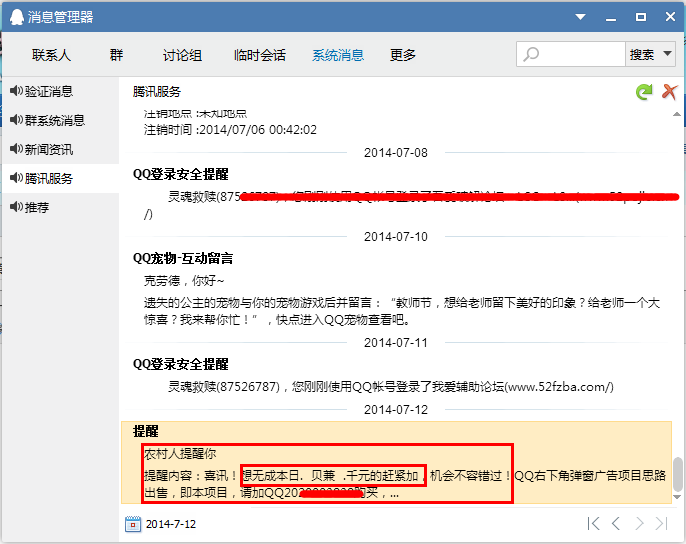
Task: Select 群系统消息 in the sidebar
Action: pos(54,120)
